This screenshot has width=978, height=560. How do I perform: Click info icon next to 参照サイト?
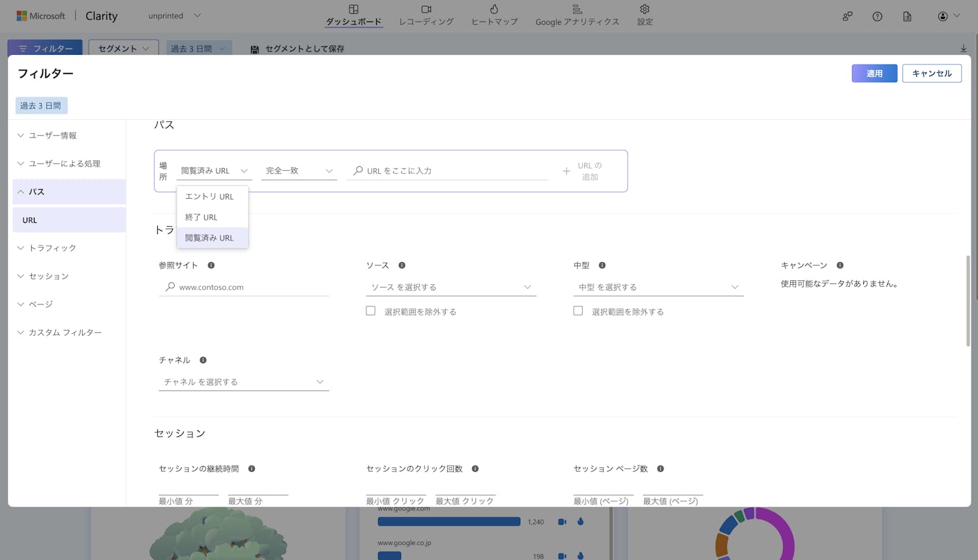(x=211, y=265)
